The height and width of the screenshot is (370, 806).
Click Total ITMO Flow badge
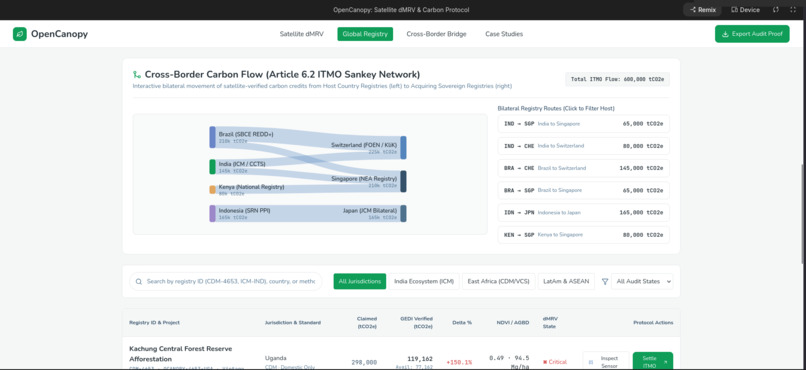coord(617,79)
